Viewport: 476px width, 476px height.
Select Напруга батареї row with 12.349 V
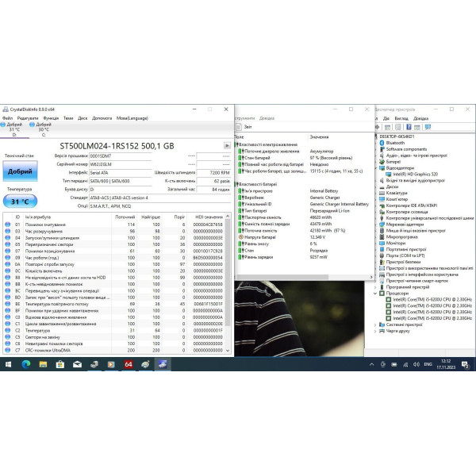[304, 237]
